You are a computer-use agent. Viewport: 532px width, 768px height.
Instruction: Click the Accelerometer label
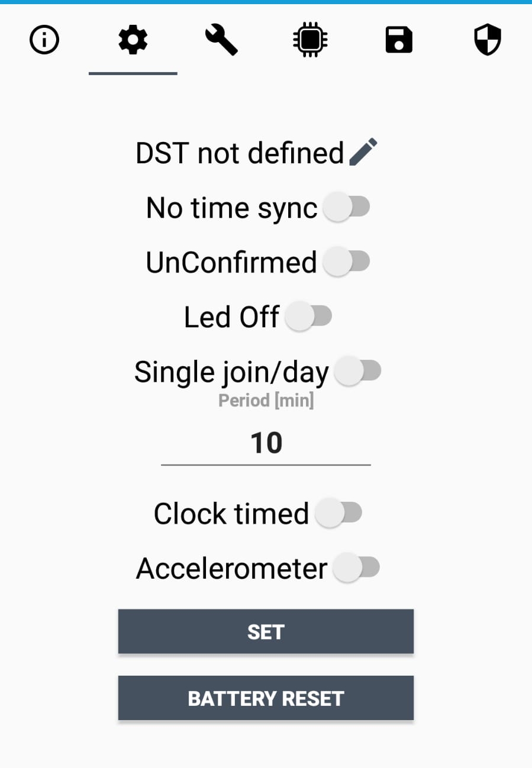[x=231, y=569]
